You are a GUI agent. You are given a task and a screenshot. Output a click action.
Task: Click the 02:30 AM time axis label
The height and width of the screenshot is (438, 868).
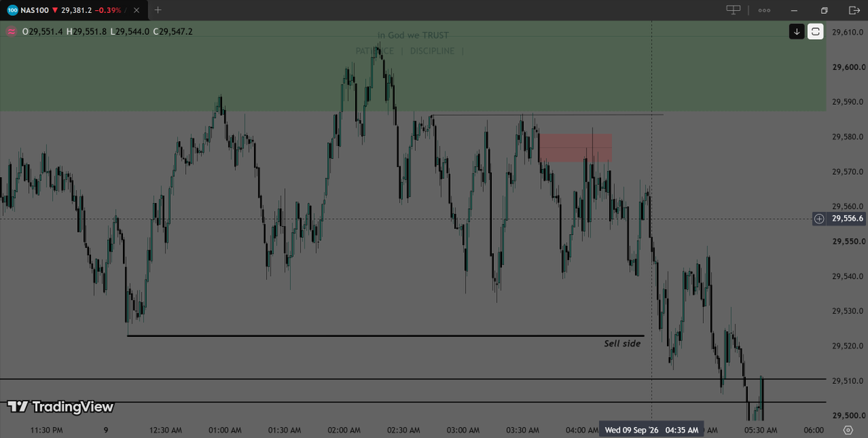pos(404,430)
